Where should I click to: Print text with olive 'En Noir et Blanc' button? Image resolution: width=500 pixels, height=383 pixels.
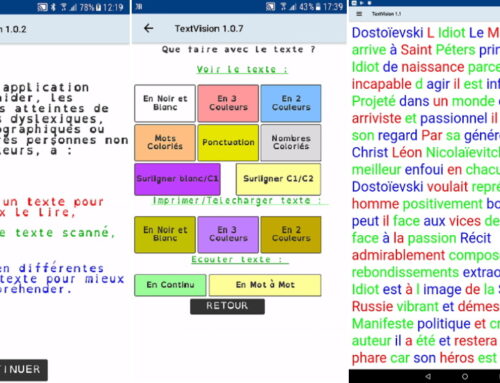[x=165, y=234]
